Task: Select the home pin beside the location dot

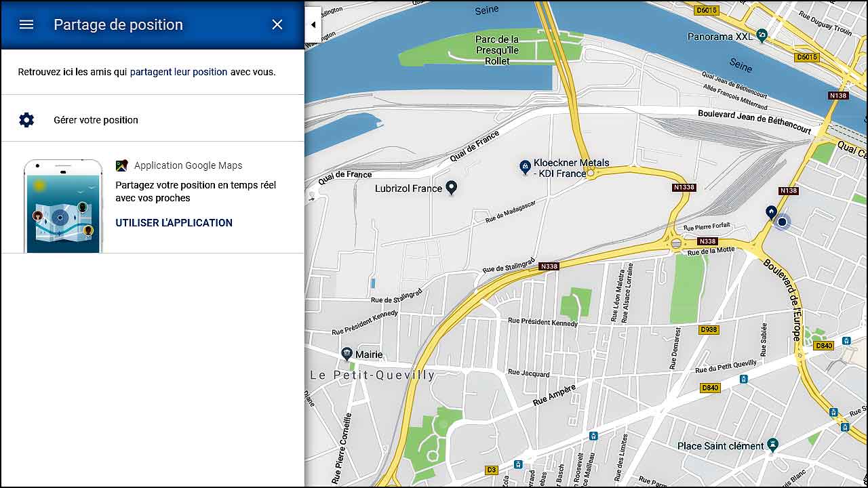Action: (x=770, y=211)
